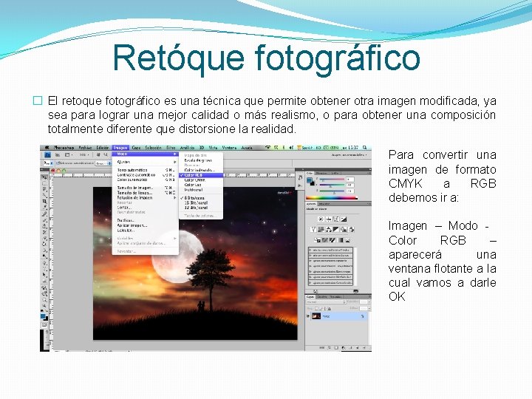Add a Gradient Map adjustment

(x=341, y=240)
